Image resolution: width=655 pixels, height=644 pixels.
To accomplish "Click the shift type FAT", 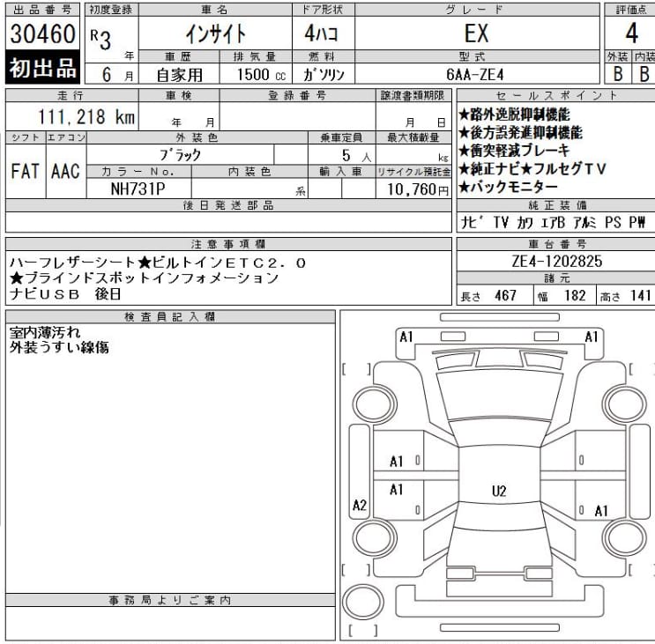I will (x=25, y=172).
